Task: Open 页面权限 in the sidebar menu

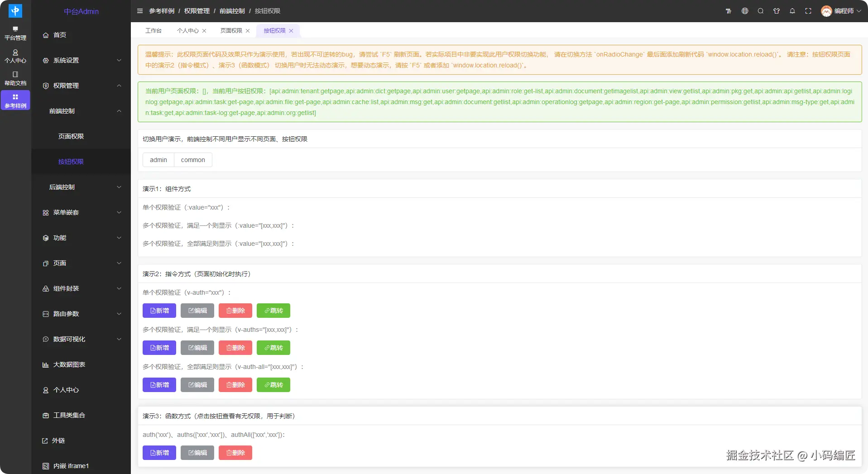Action: tap(81, 136)
